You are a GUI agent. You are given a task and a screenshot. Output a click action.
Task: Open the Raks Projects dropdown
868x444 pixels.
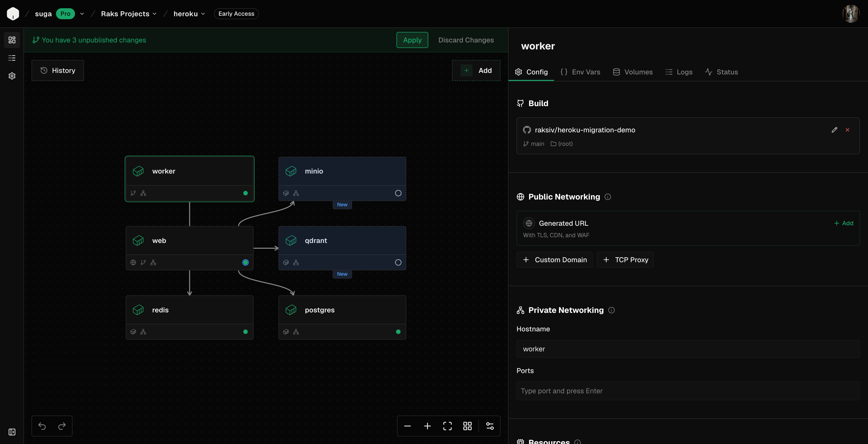point(129,14)
